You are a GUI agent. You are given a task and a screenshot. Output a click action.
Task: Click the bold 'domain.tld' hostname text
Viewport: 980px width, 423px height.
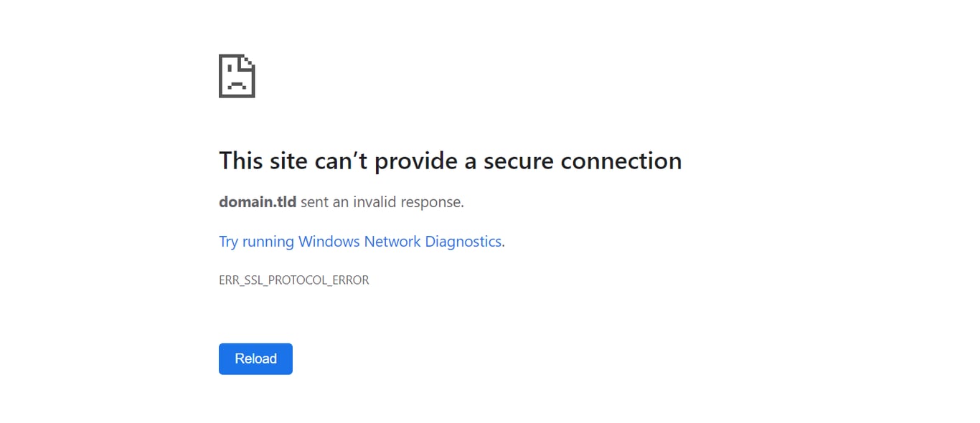[x=258, y=202]
